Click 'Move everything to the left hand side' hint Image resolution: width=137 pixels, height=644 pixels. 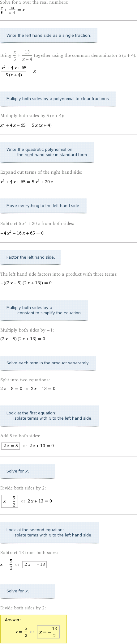pos(43,206)
